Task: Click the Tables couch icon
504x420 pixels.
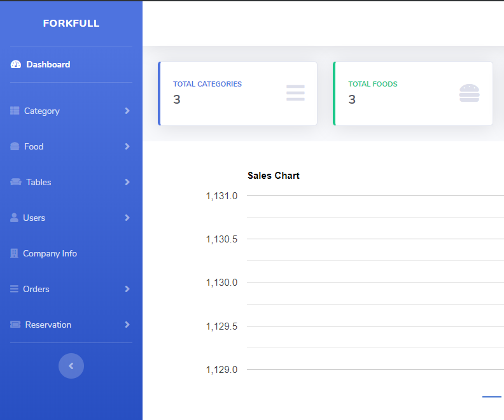Action: [16, 182]
